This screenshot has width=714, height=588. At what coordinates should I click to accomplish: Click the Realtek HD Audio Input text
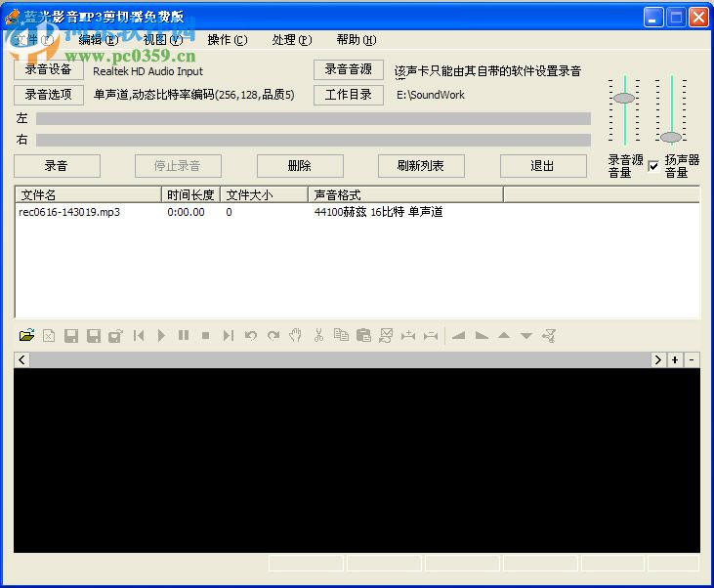pos(148,71)
